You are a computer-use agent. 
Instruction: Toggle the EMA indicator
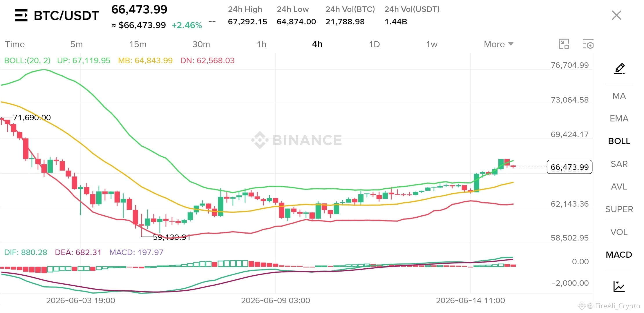pyautogui.click(x=619, y=119)
